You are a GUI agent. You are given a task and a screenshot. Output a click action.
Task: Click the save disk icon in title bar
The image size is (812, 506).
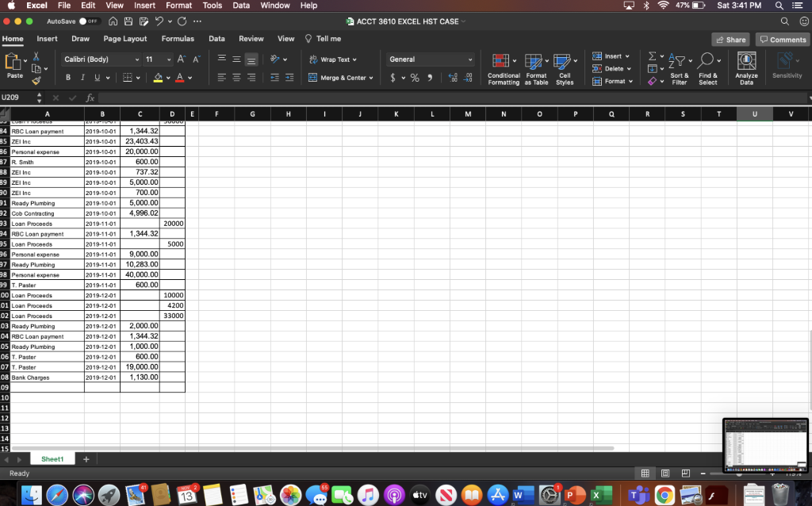[x=128, y=21]
